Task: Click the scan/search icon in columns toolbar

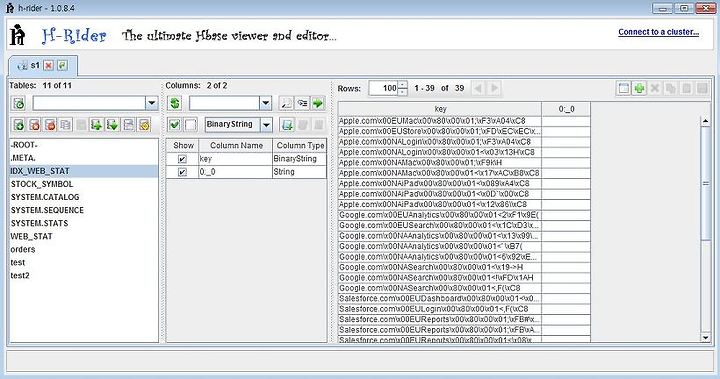Action: pos(286,103)
